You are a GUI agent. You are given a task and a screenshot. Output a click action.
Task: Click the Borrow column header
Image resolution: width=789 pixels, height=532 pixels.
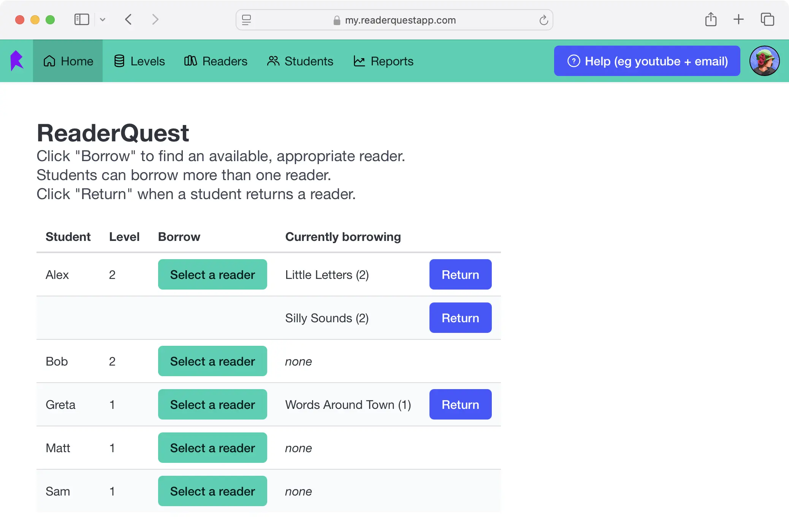[179, 237]
